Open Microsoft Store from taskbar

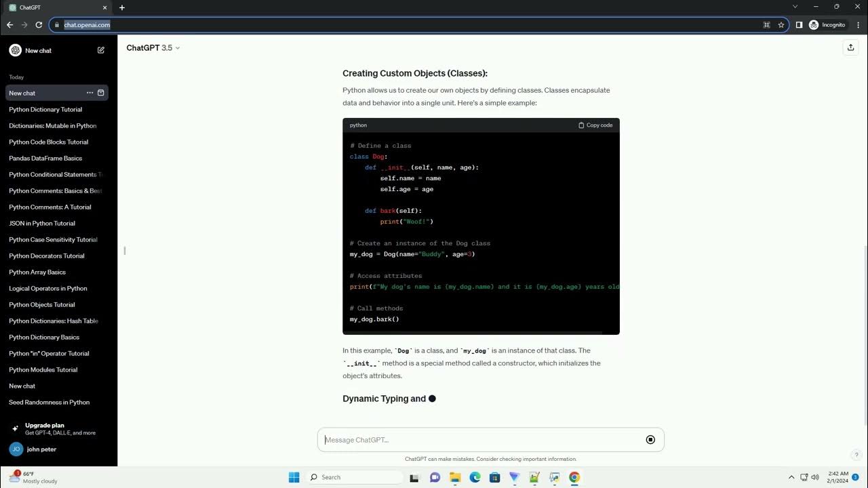(495, 477)
